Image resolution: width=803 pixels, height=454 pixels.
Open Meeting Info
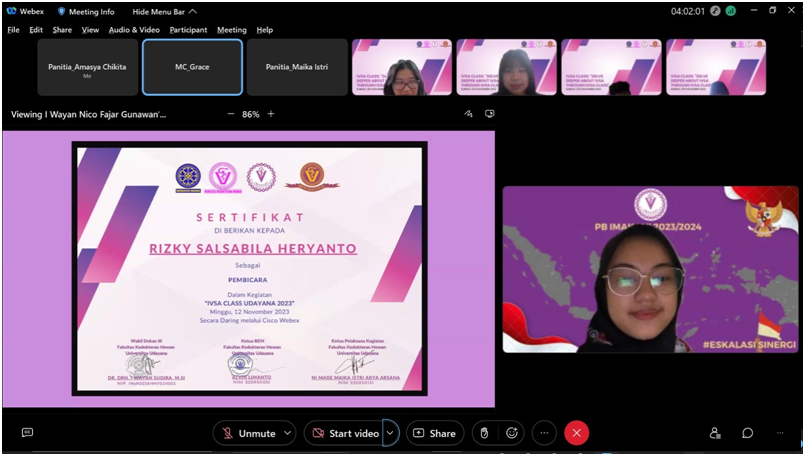(x=90, y=11)
